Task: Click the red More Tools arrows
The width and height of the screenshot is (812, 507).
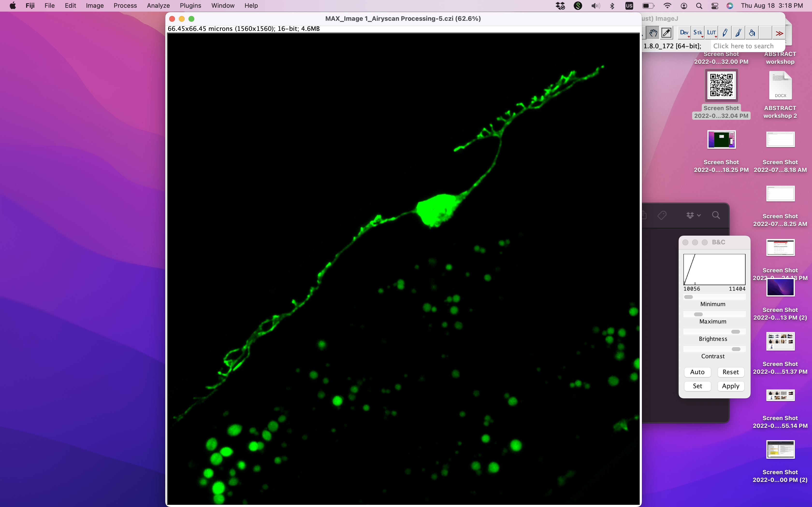Action: pos(779,33)
